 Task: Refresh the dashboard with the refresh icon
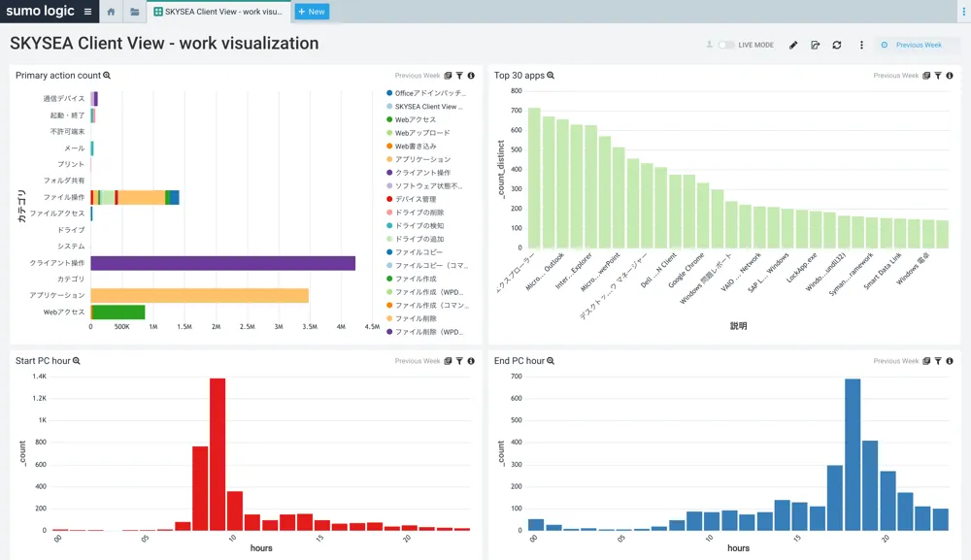[x=837, y=45]
